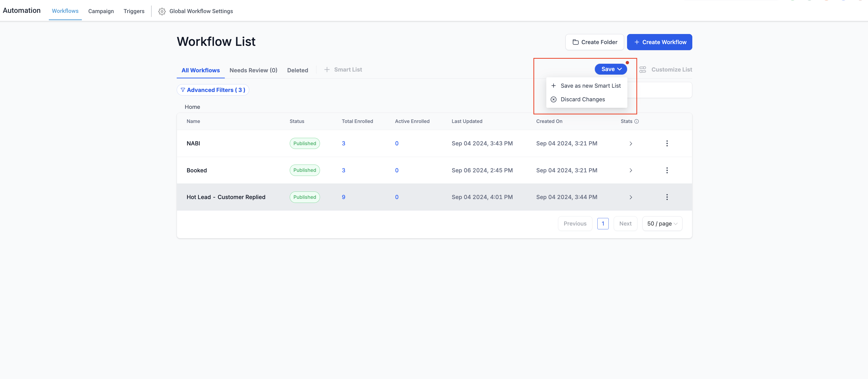868x379 pixels.
Task: Open the Triggers navigation tab
Action: [x=134, y=11]
